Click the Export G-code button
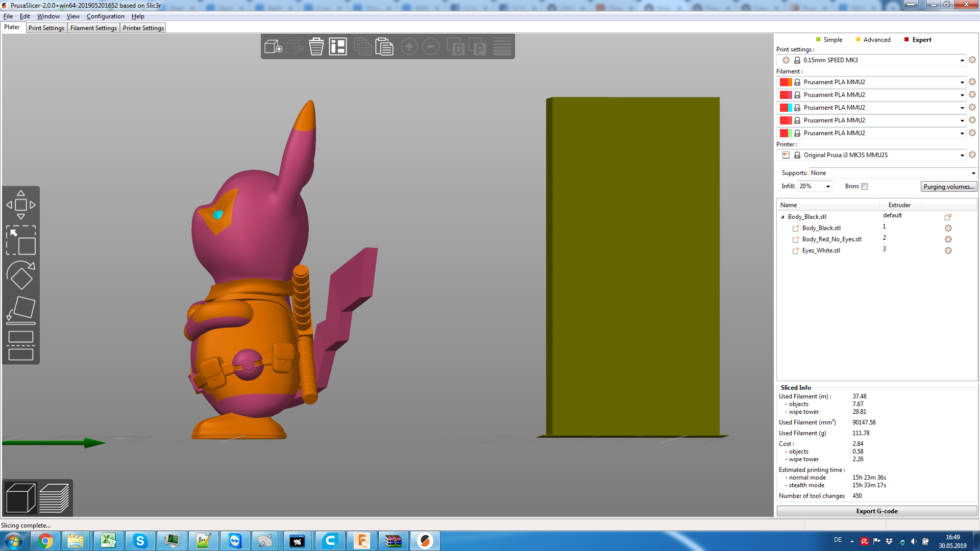Screen dimensions: 980x551 [877, 511]
